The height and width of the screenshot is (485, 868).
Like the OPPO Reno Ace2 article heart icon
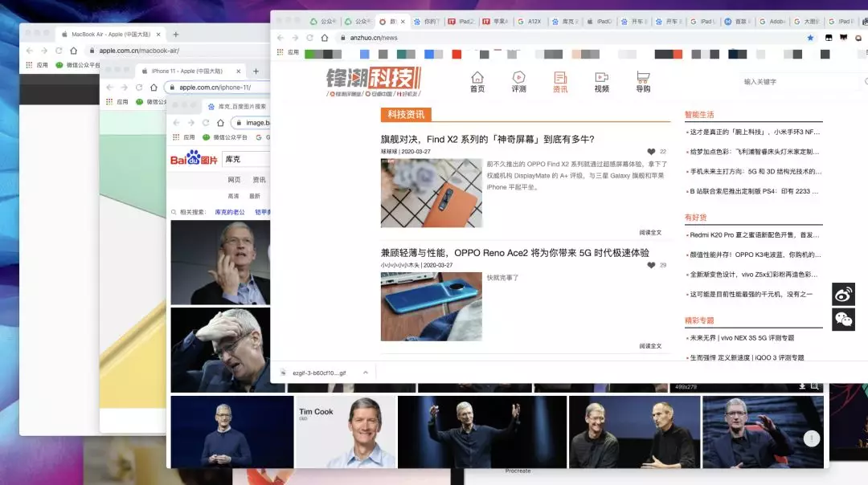point(651,266)
